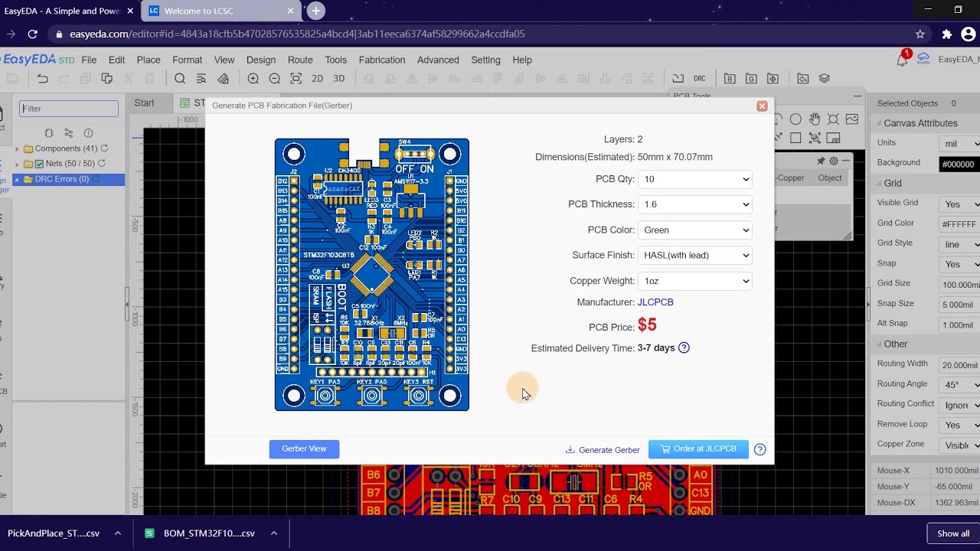Viewport: 980px width, 551px height.
Task: Open the JLCPCB manufacturer link
Action: (655, 302)
